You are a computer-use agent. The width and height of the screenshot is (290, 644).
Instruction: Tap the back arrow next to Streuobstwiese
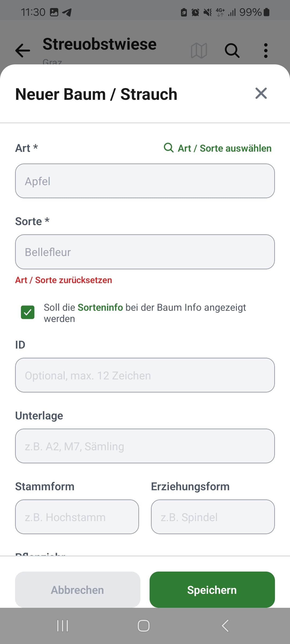pyautogui.click(x=23, y=50)
